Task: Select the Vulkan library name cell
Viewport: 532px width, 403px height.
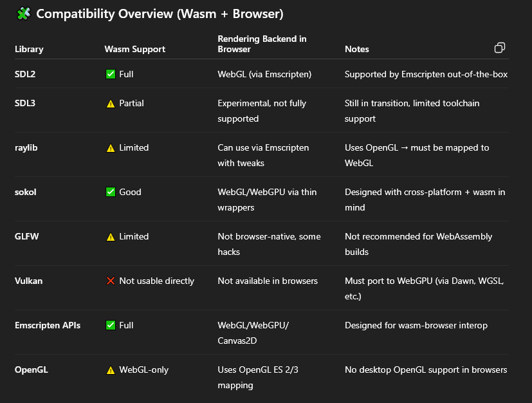Action: pos(28,281)
